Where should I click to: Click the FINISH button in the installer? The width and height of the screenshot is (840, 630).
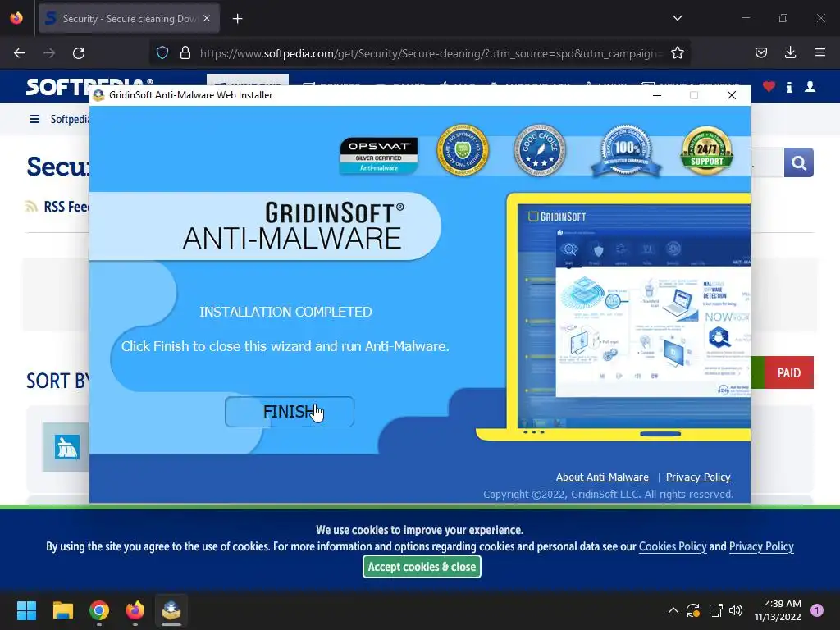coord(290,412)
